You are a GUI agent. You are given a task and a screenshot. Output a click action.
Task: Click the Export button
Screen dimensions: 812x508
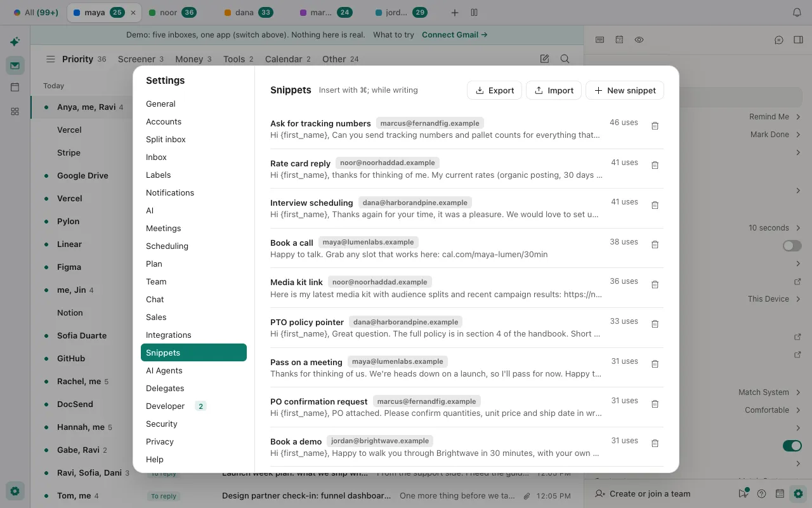coord(495,90)
